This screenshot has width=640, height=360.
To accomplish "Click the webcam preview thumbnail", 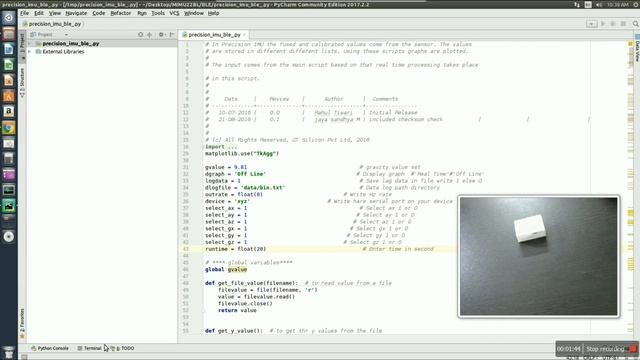I will [x=538, y=256].
